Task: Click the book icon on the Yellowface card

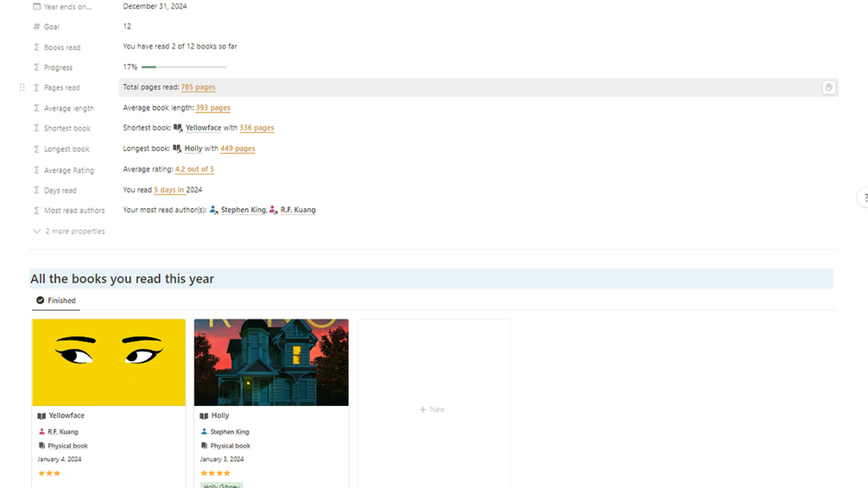Action: 41,415
